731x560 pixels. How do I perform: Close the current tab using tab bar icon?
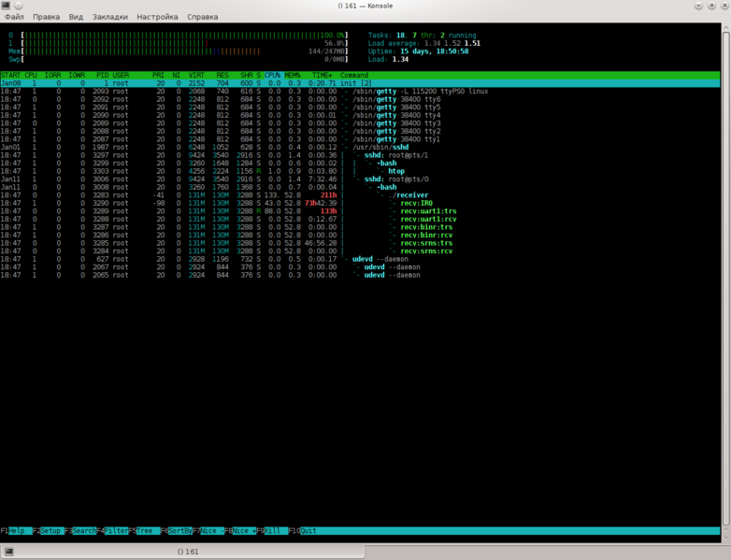[723, 552]
